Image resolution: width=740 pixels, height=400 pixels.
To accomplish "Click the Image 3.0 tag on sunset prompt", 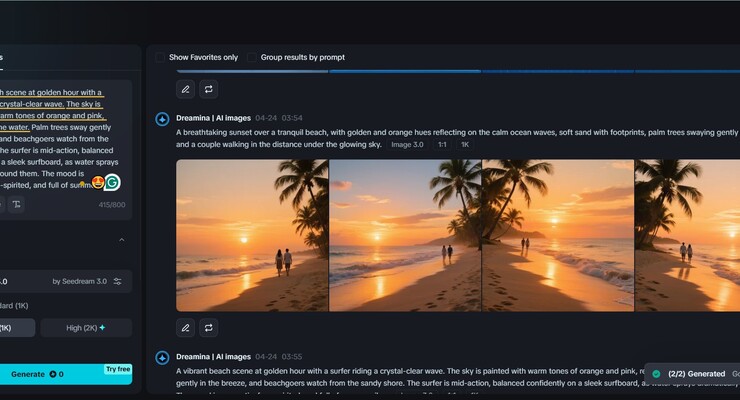I will point(407,145).
